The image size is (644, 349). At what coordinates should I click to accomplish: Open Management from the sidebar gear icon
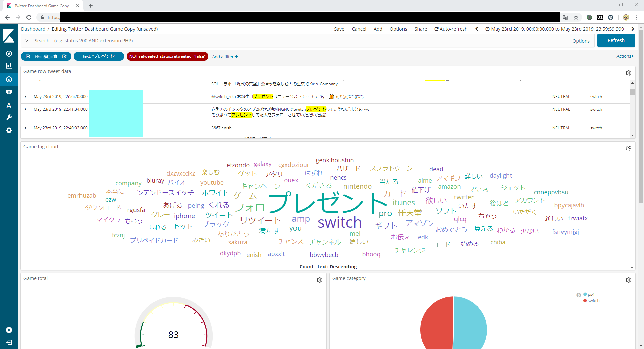coord(9,130)
